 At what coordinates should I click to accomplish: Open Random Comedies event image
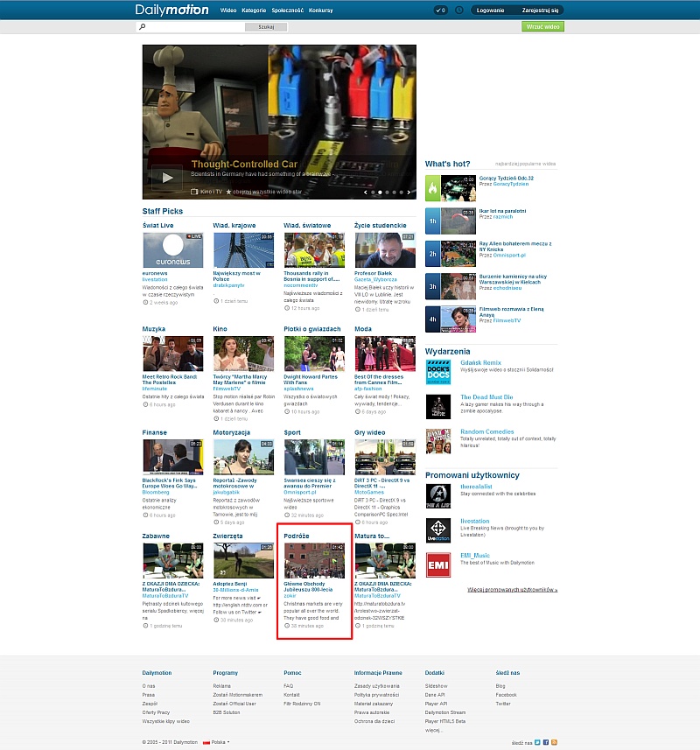pyautogui.click(x=438, y=441)
